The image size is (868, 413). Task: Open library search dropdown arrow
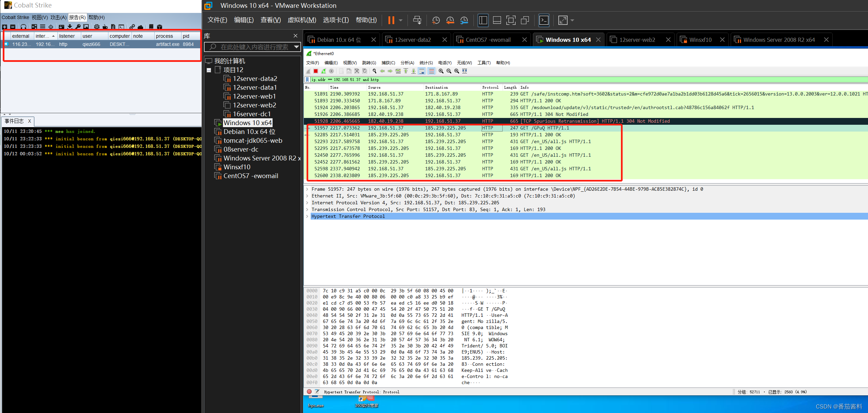297,47
